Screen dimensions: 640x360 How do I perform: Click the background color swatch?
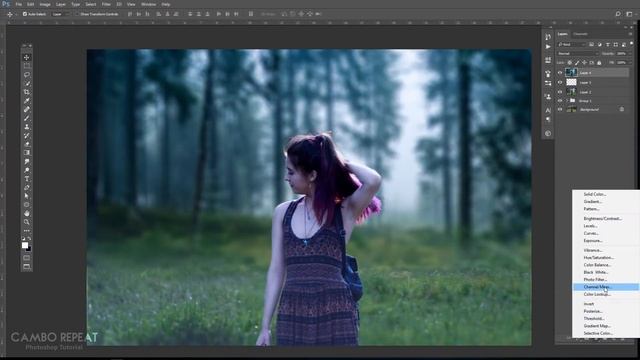29,248
